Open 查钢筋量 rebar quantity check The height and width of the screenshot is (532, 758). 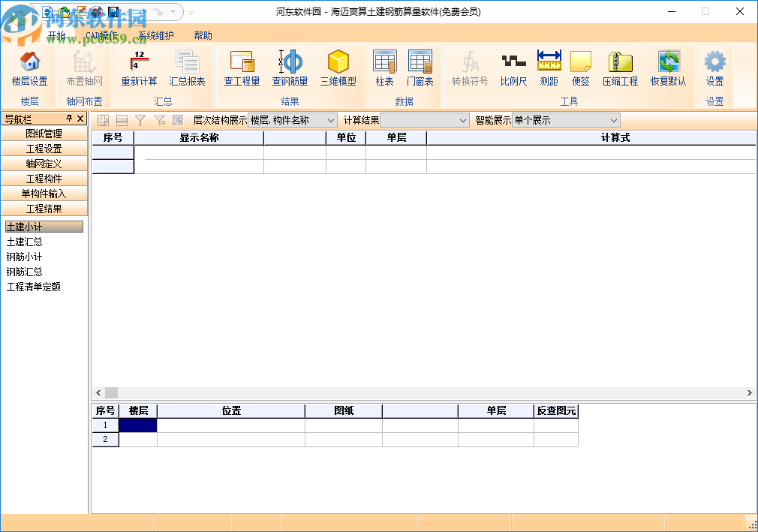(x=290, y=69)
